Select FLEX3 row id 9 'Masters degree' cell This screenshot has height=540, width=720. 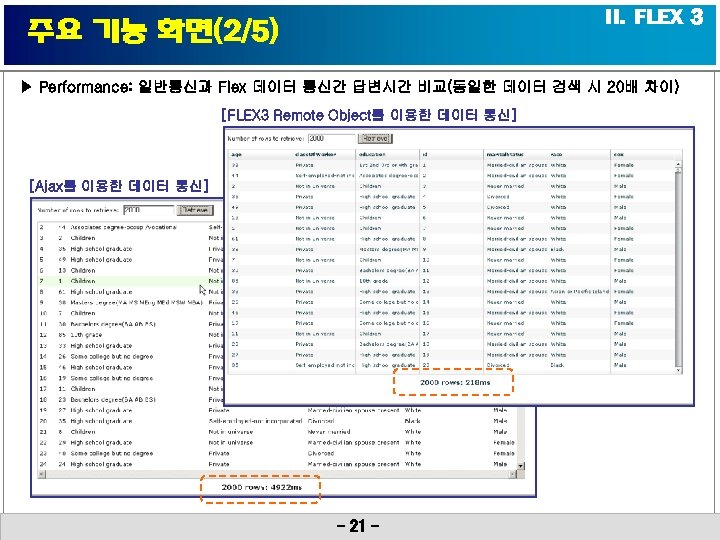388,249
